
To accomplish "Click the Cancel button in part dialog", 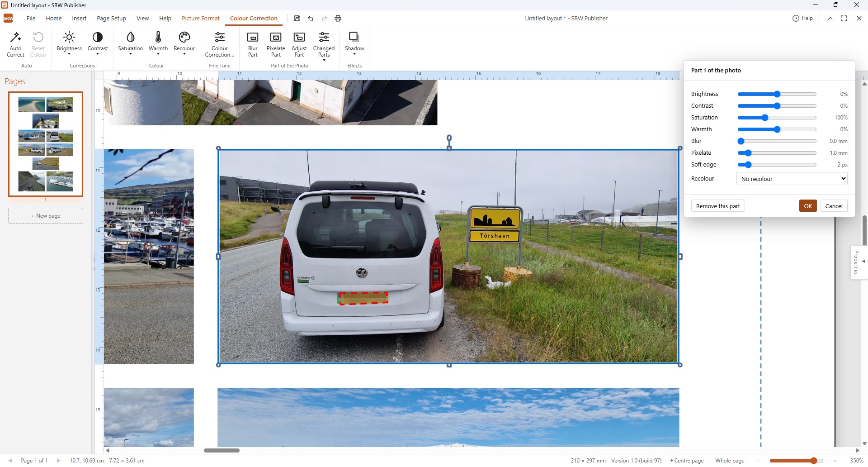I will coord(834,206).
